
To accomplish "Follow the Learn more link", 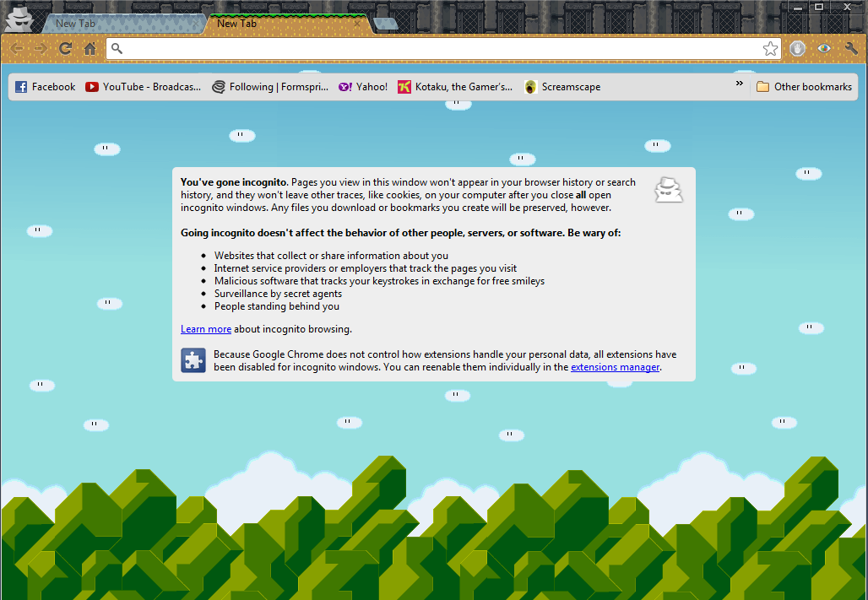I will tap(206, 329).
